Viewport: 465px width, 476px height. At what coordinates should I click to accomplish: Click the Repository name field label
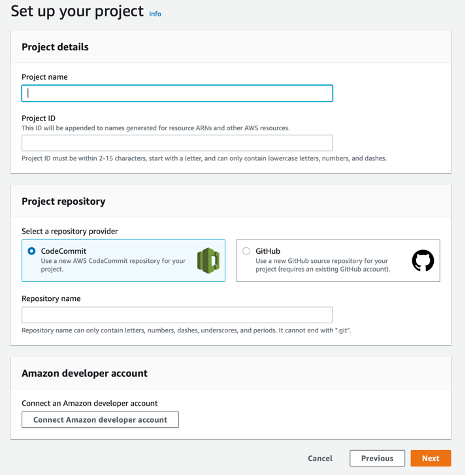[x=51, y=298]
